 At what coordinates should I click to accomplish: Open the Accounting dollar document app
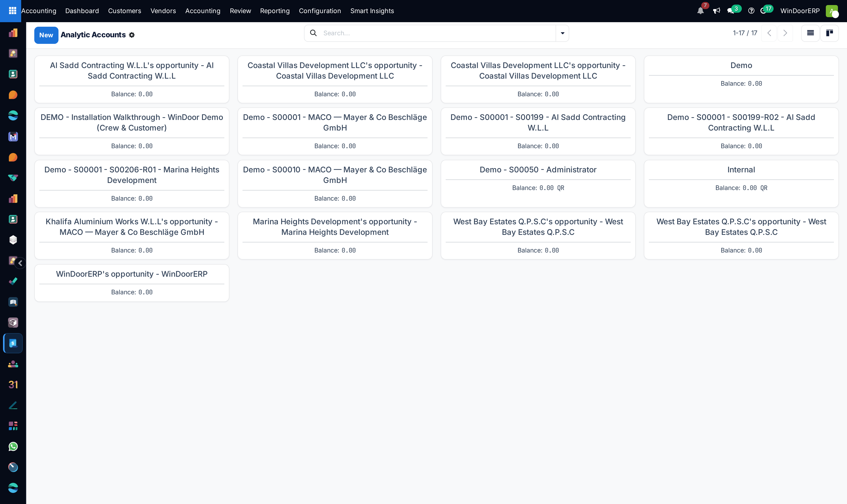pyautogui.click(x=13, y=343)
